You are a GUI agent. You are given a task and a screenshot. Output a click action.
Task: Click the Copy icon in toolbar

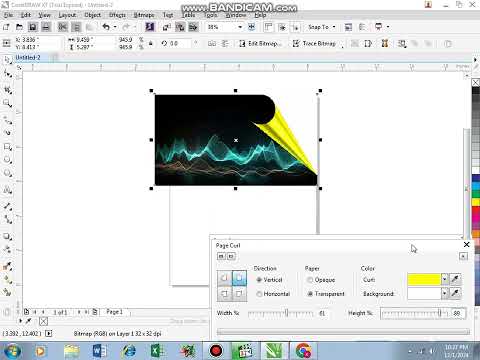tap(76, 27)
